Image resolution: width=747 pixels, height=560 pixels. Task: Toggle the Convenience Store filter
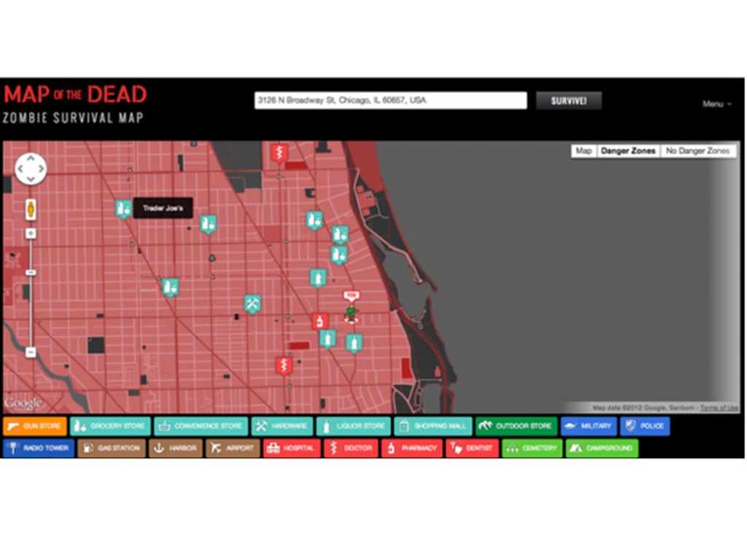coord(201,426)
